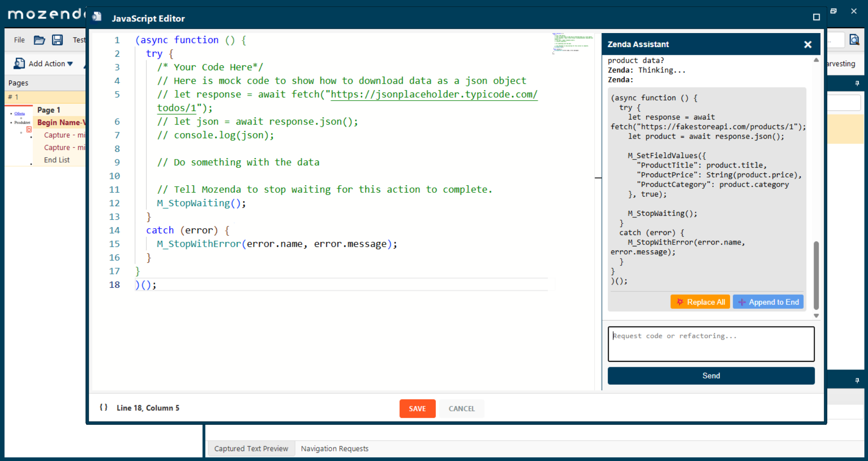Select the Begin Name list action
Image resolution: width=868 pixels, height=461 pixels.
coord(61,122)
